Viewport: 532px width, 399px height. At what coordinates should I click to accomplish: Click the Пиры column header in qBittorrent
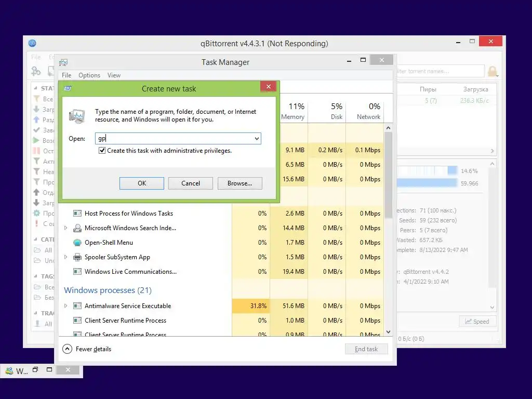pos(428,89)
